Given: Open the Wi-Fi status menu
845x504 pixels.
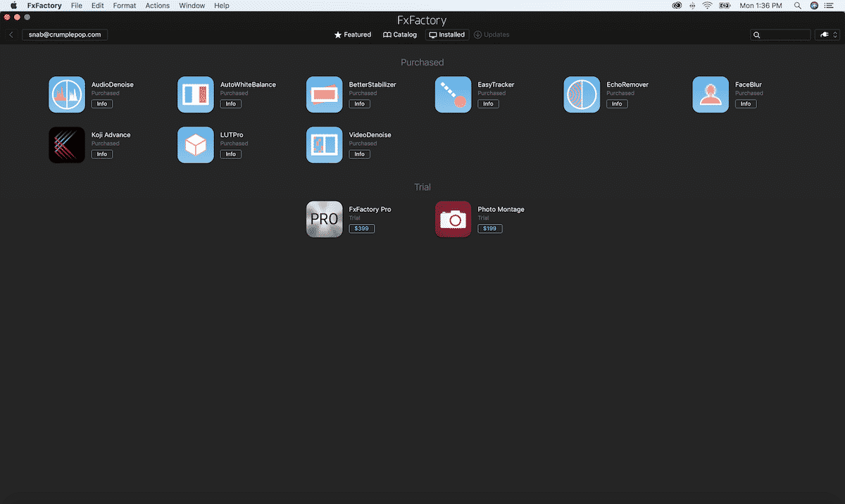Looking at the screenshot, I should click(x=707, y=6).
